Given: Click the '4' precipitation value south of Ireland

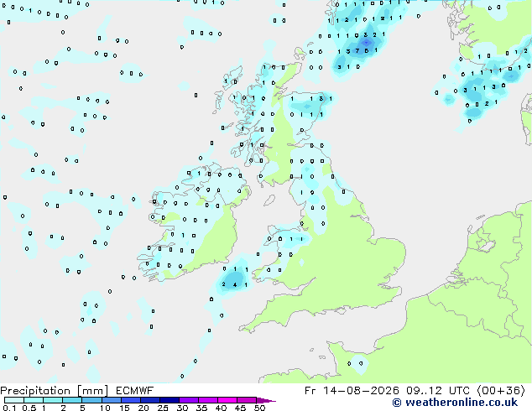Looking at the screenshot, I should 235,285.
